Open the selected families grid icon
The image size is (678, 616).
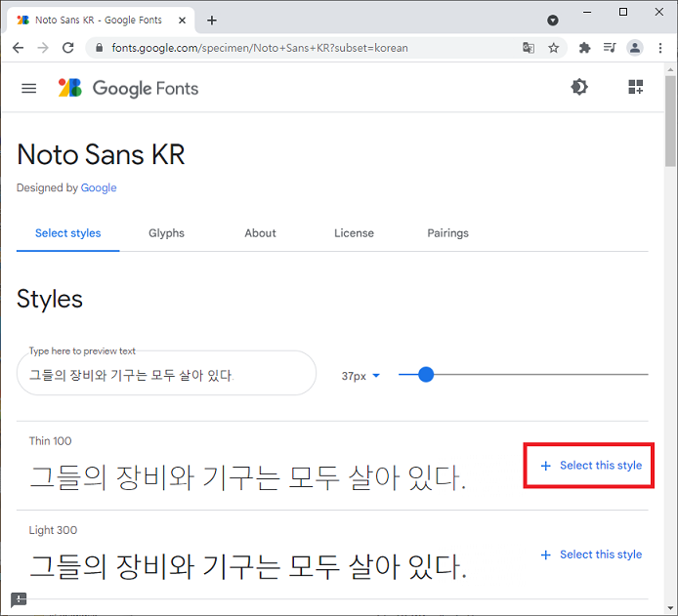tap(635, 87)
